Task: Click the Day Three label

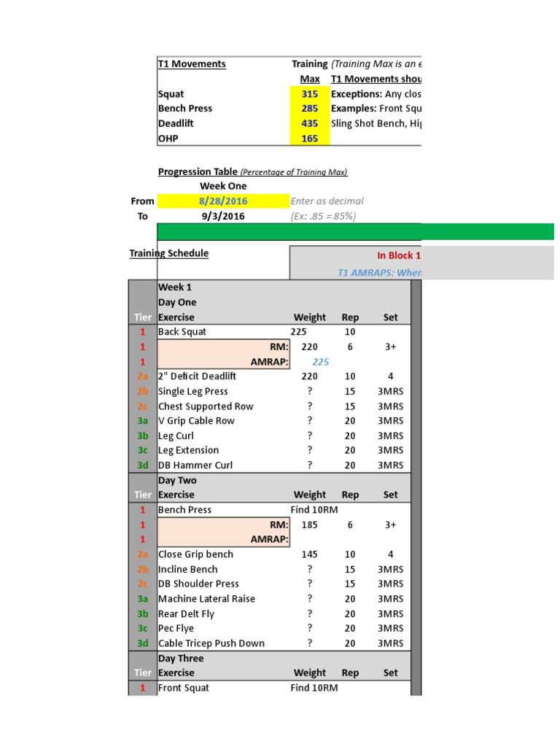Action: coord(181,659)
